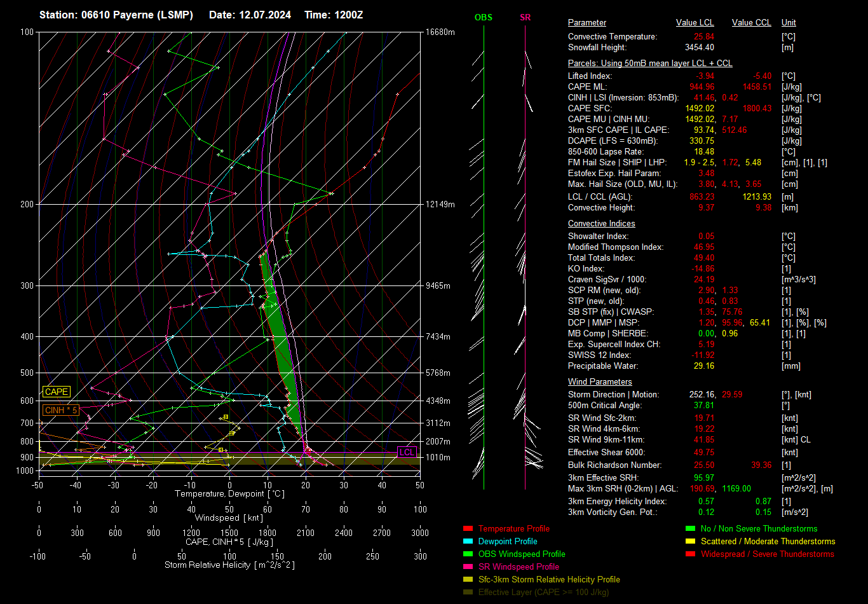Screen dimensions: 868x604
Task: Click the yellow 3 km helicity marker
Action: pos(226,417)
